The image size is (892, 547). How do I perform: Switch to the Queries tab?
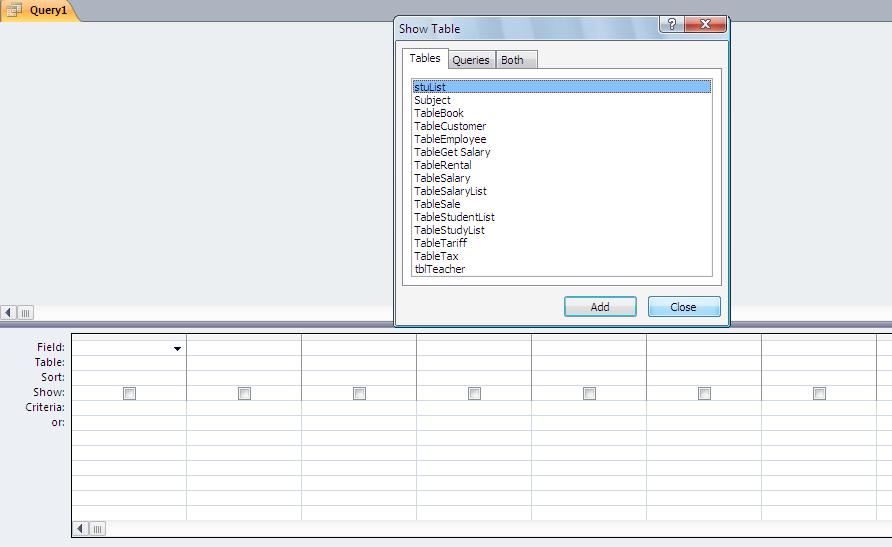point(470,60)
